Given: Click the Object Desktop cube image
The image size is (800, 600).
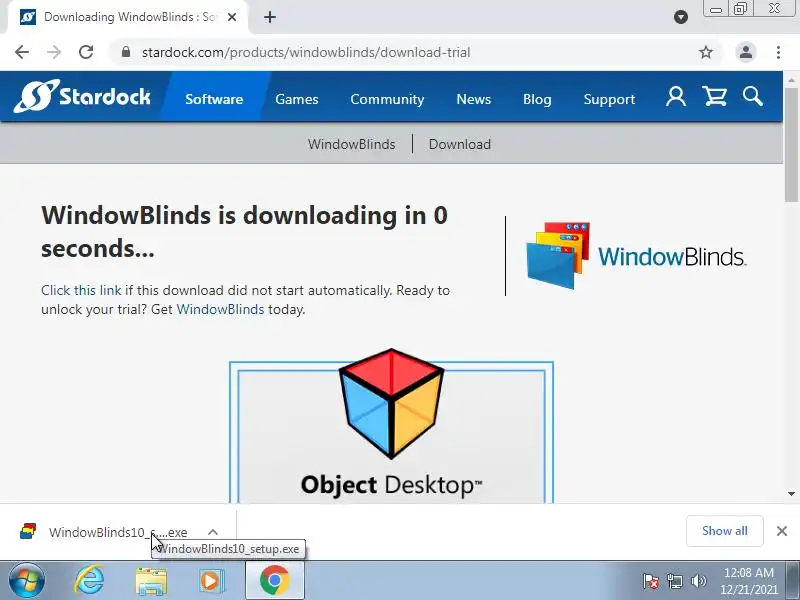Looking at the screenshot, I should coord(391,404).
